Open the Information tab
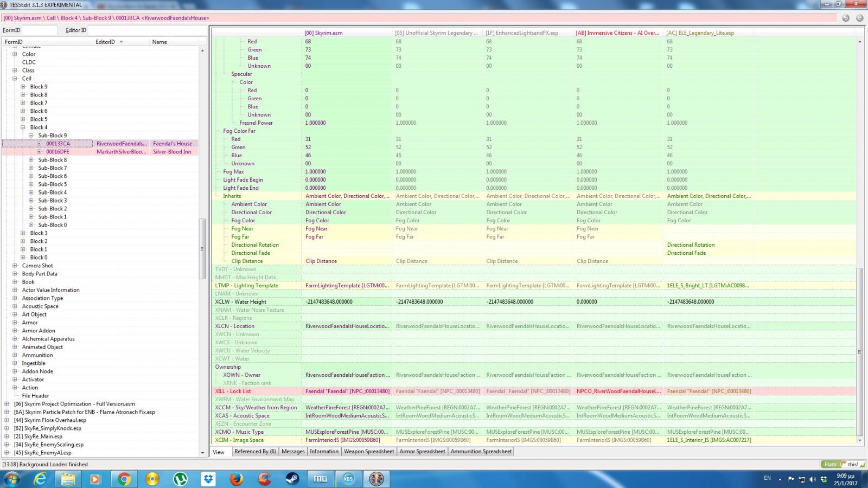The height and width of the screenshot is (488, 868). coord(324,451)
